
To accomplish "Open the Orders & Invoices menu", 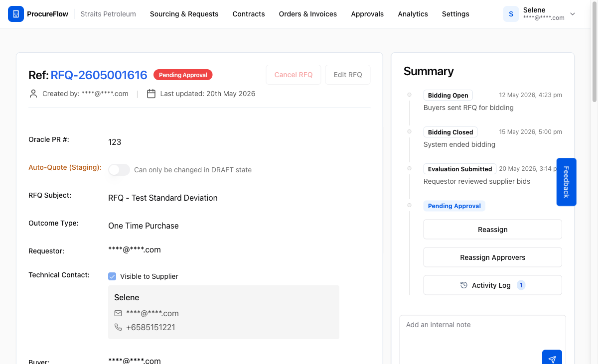I will (308, 14).
